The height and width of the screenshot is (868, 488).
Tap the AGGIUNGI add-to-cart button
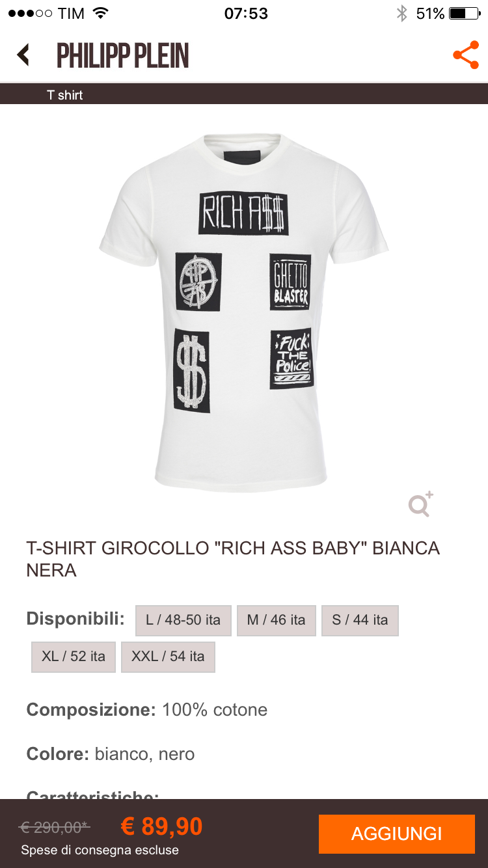pos(397,834)
